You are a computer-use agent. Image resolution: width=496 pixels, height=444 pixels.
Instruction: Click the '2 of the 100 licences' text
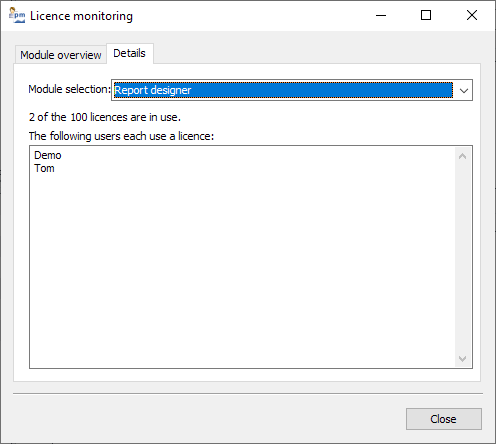tap(105, 117)
